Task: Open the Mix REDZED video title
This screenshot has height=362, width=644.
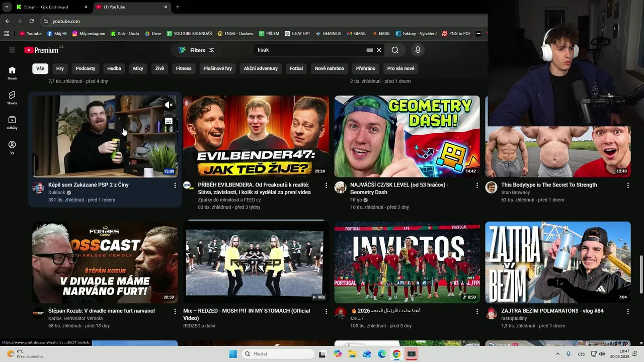Action: [x=247, y=314]
